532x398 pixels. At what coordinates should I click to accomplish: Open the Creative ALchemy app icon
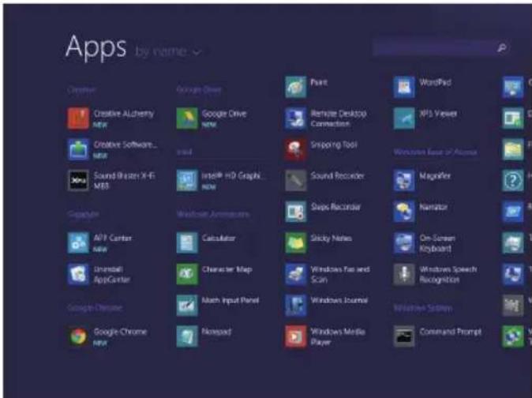click(x=78, y=118)
